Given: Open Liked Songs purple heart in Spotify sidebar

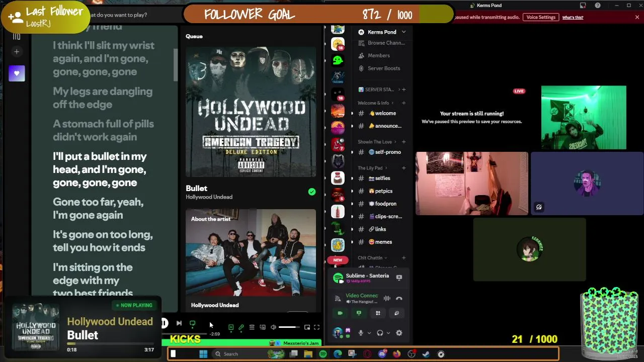Looking at the screenshot, I should coord(17,73).
